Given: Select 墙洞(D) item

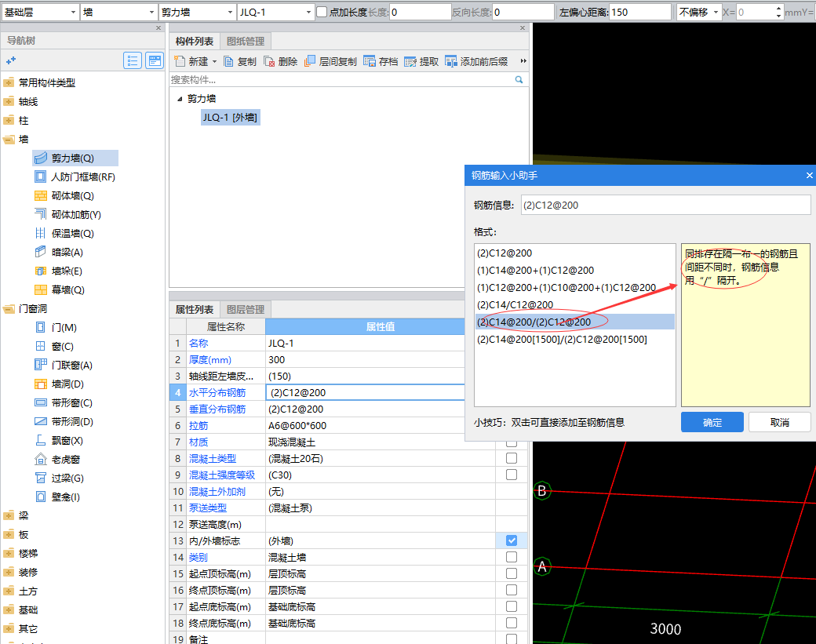Looking at the screenshot, I should tap(59, 384).
